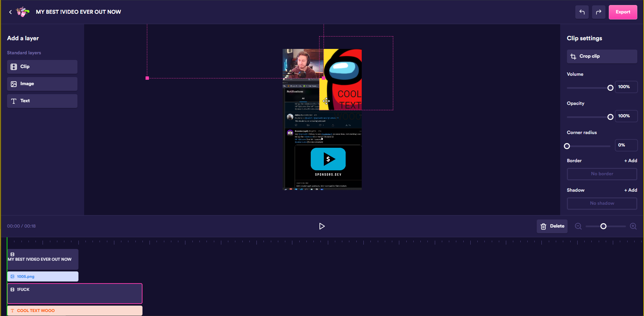
Task: Export the video project
Action: pyautogui.click(x=623, y=12)
